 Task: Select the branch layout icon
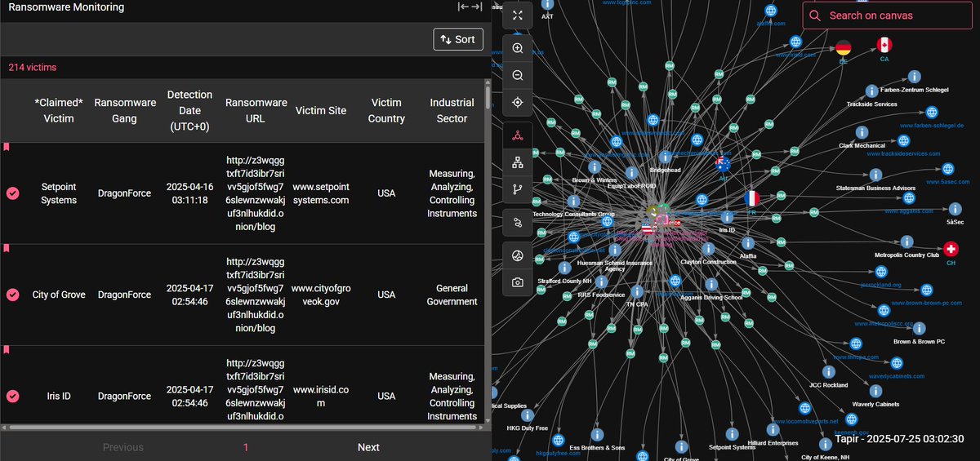point(517,189)
